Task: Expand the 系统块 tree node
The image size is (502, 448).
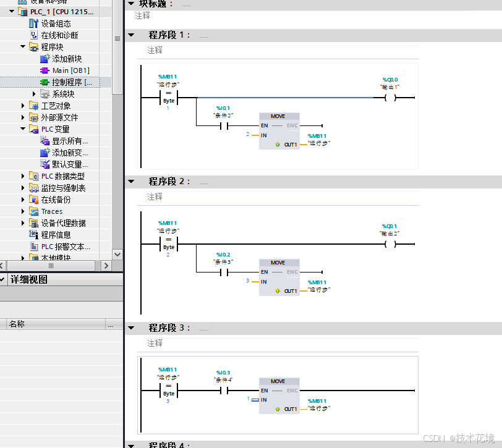Action: coord(34,94)
